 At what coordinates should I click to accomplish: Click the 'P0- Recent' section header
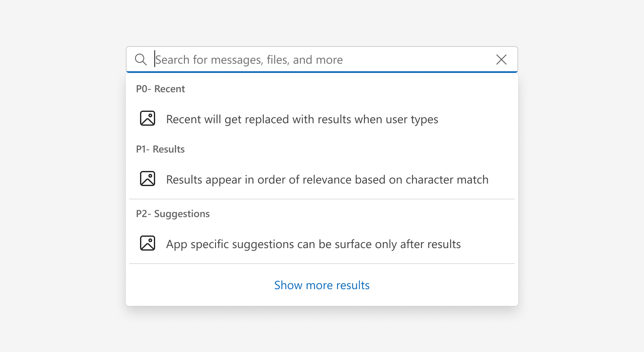coord(160,89)
